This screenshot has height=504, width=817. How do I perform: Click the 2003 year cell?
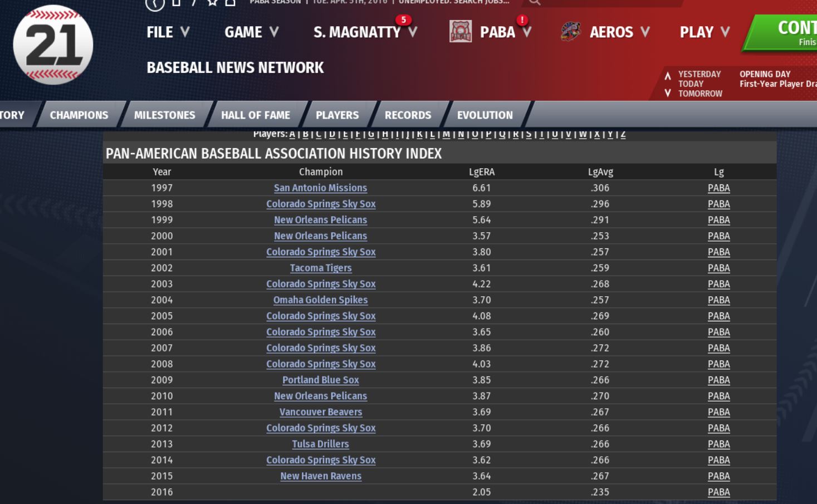(x=162, y=284)
